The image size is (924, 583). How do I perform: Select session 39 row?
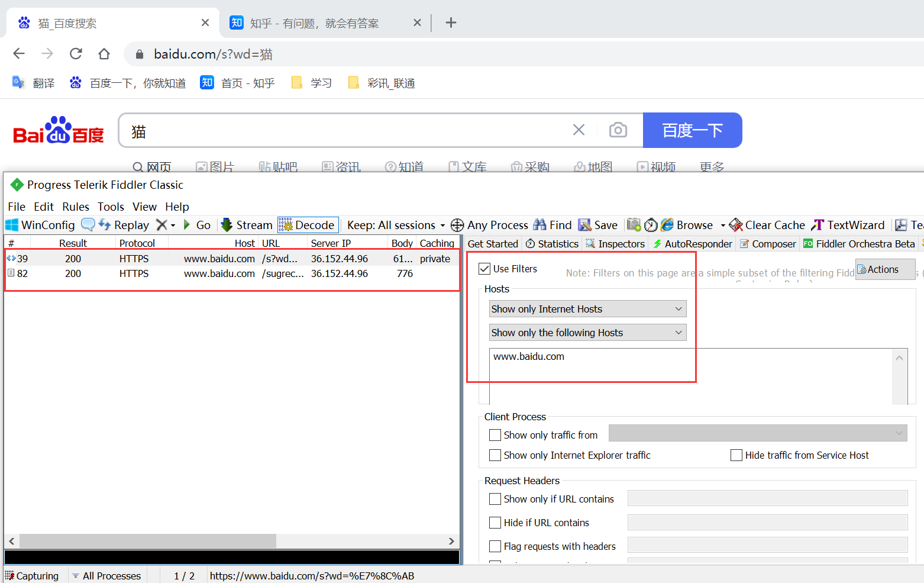pyautogui.click(x=232, y=259)
